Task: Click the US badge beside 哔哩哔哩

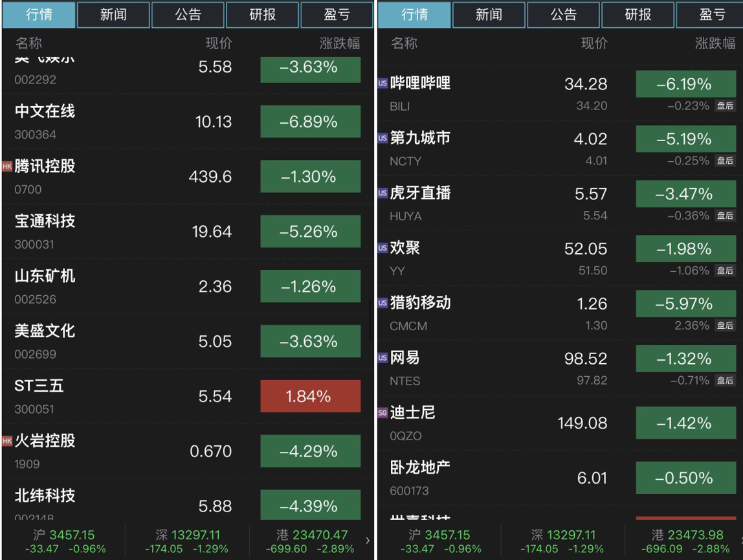Action: click(383, 83)
